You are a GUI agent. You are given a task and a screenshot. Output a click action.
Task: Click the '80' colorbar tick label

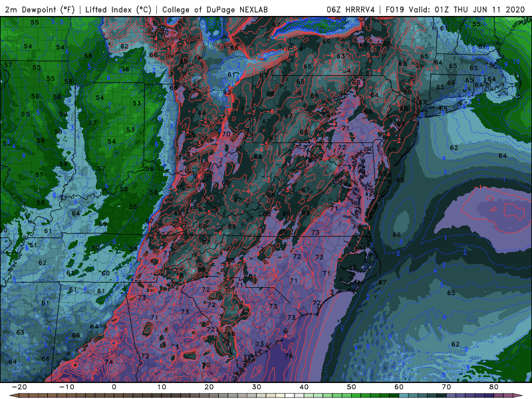click(494, 387)
